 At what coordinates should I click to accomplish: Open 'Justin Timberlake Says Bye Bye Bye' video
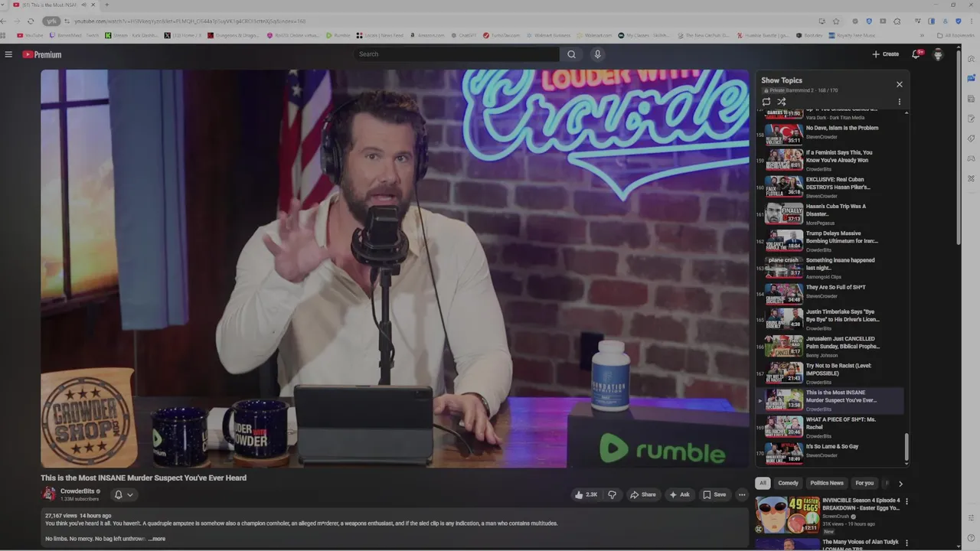831,321
